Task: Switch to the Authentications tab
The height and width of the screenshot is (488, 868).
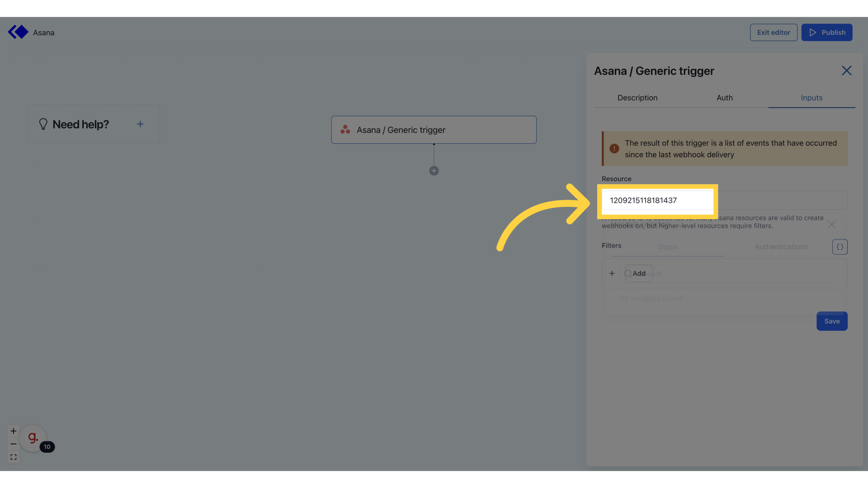Action: tap(781, 247)
